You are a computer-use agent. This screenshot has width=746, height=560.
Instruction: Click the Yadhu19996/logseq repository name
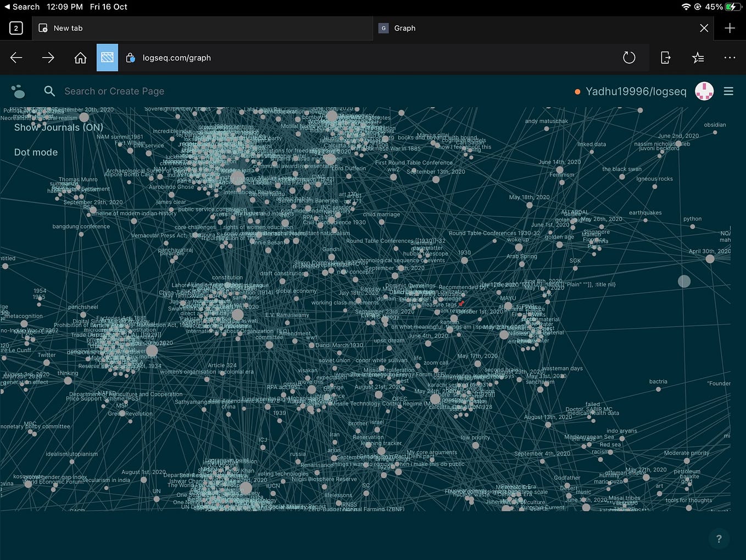[636, 91]
